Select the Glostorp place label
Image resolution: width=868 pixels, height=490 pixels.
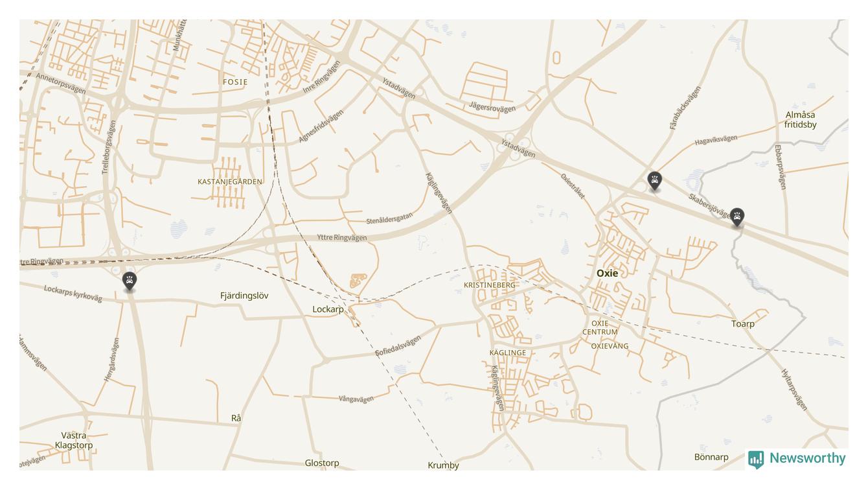coord(322,463)
